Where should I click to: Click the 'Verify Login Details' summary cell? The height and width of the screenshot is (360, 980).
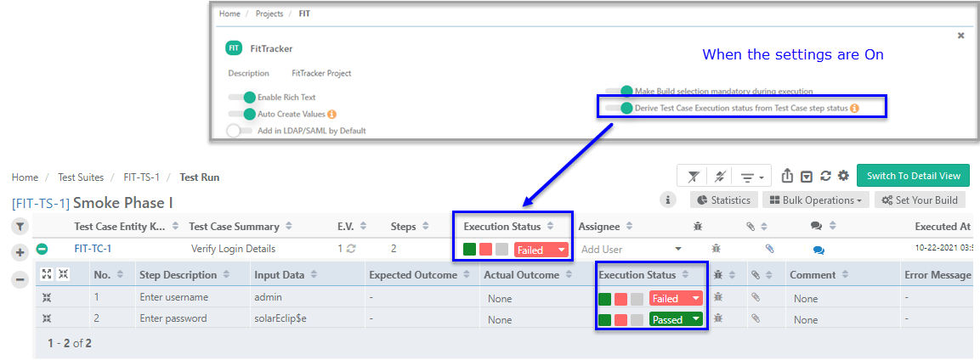click(233, 248)
